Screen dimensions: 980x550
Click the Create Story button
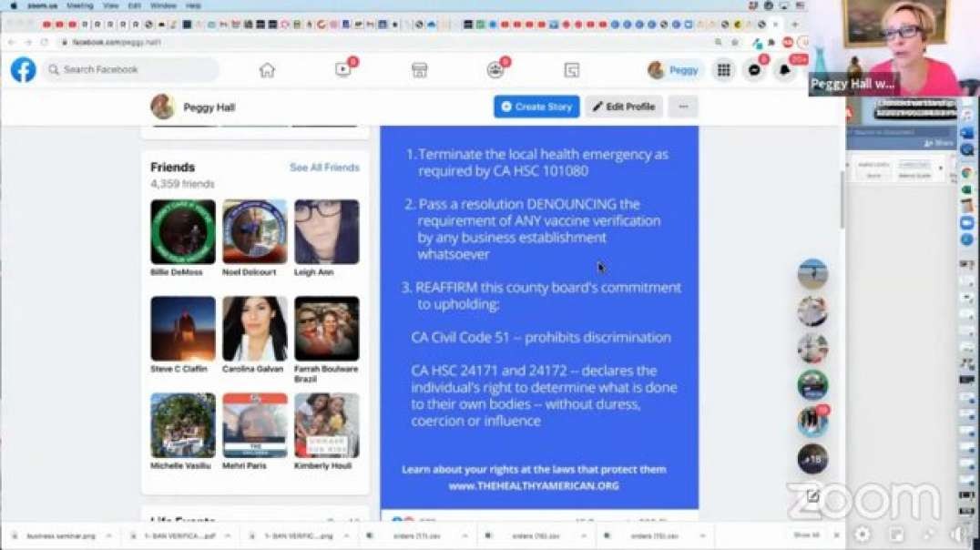coord(536,107)
